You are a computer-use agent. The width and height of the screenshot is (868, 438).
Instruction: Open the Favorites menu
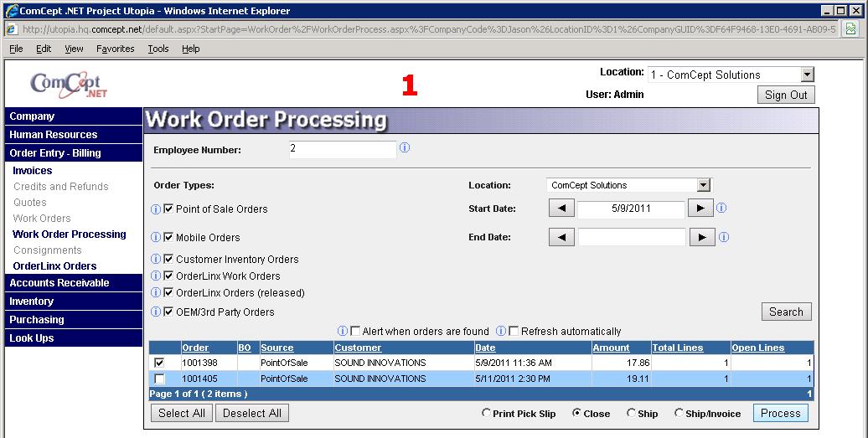coord(115,49)
